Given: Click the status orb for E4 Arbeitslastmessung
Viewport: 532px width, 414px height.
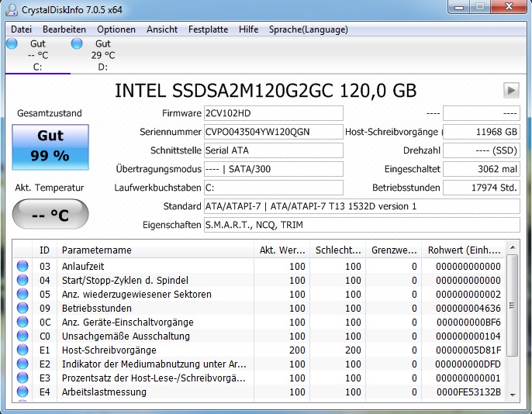Looking at the screenshot, I should (x=22, y=392).
